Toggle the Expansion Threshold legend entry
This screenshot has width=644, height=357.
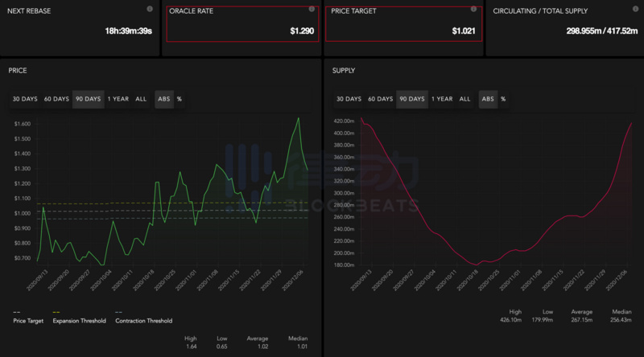(x=79, y=321)
